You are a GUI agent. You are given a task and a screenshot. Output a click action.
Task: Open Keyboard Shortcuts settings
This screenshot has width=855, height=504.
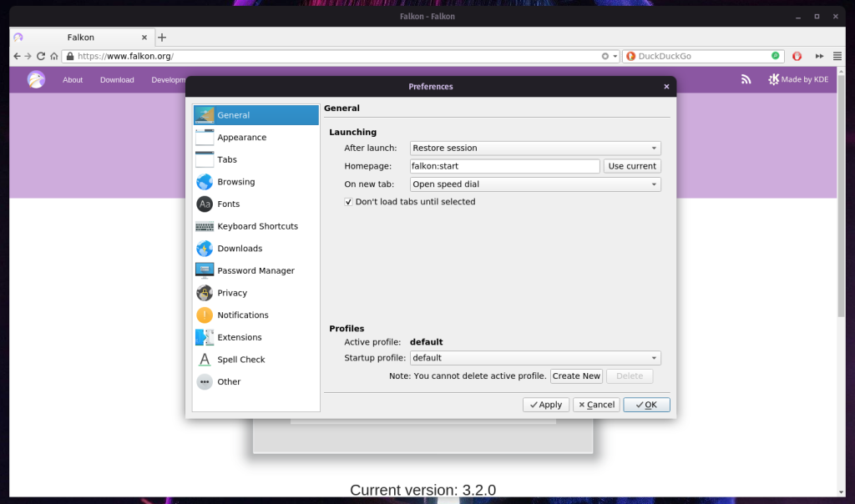click(x=256, y=226)
